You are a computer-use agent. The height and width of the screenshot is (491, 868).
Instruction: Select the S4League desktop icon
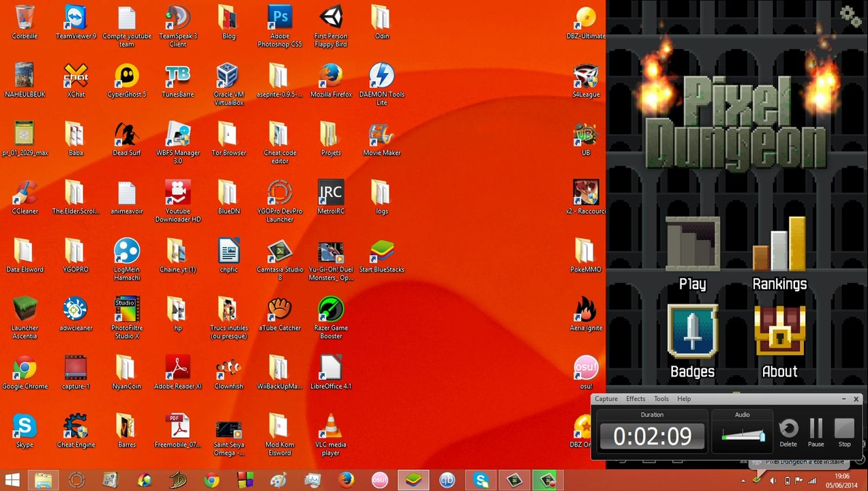(x=586, y=76)
